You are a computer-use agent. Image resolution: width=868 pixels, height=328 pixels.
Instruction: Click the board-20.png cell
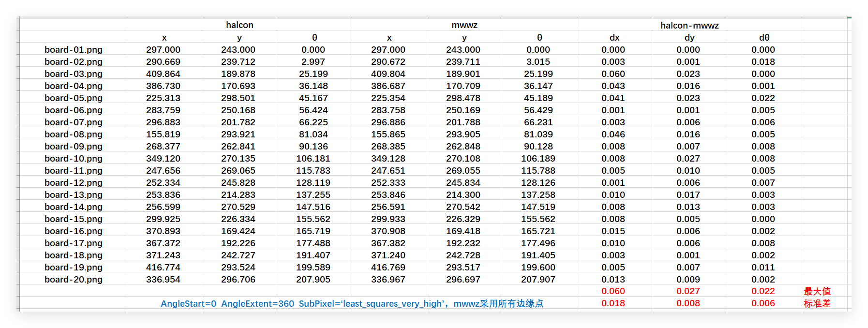(74, 279)
